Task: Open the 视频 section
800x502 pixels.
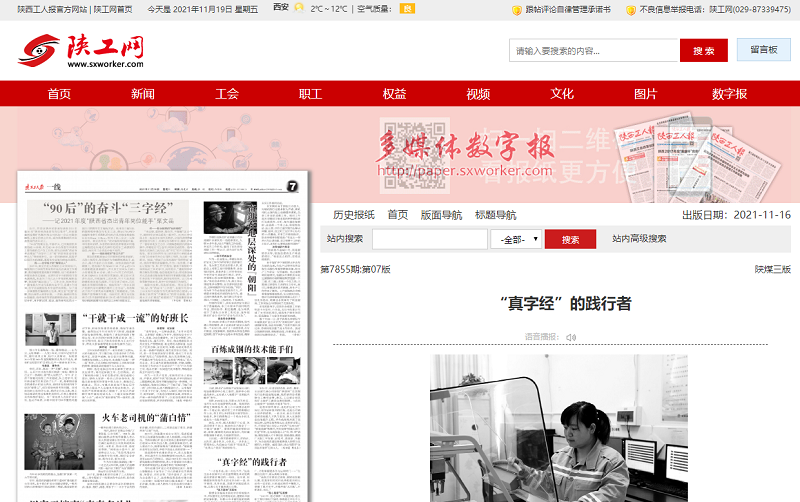Action: tap(478, 94)
